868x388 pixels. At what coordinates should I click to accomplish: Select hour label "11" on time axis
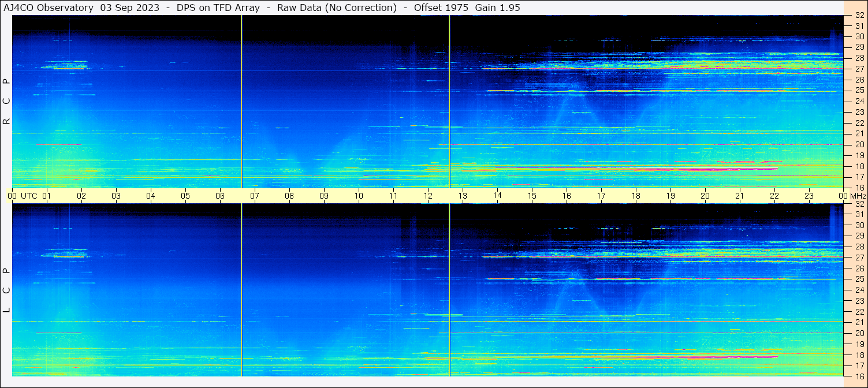point(393,196)
